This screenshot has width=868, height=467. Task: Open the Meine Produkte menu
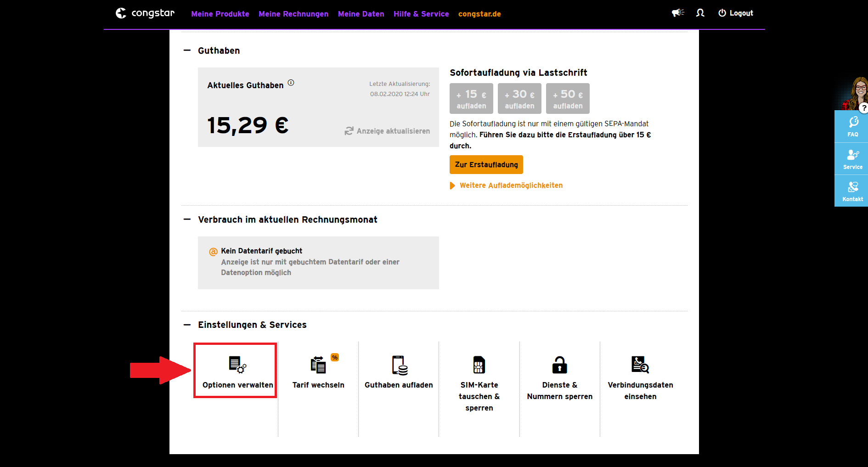click(x=220, y=14)
